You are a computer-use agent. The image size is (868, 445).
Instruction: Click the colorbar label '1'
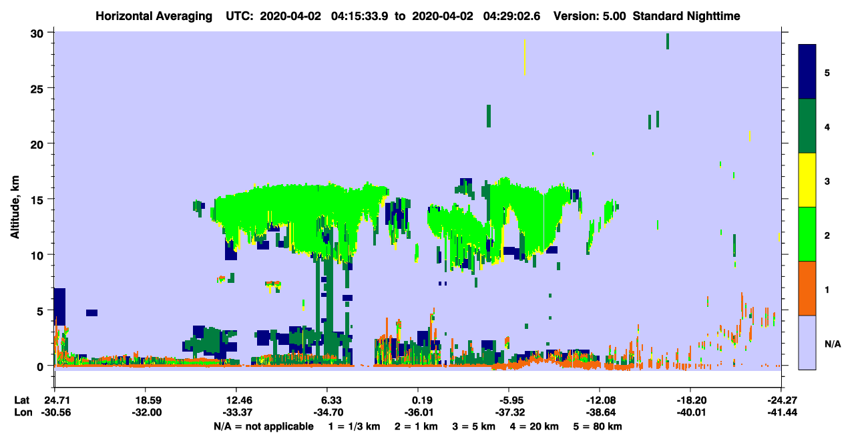[x=827, y=289]
